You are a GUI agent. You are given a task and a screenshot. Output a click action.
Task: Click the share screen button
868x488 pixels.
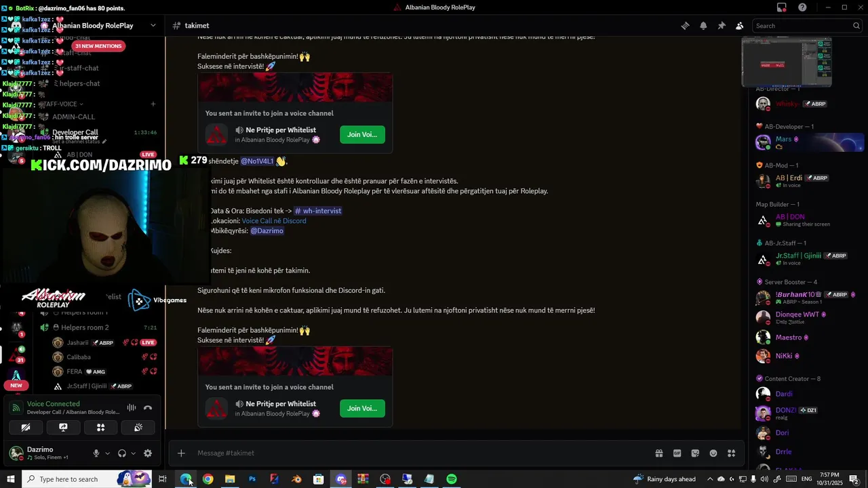pos(63,428)
